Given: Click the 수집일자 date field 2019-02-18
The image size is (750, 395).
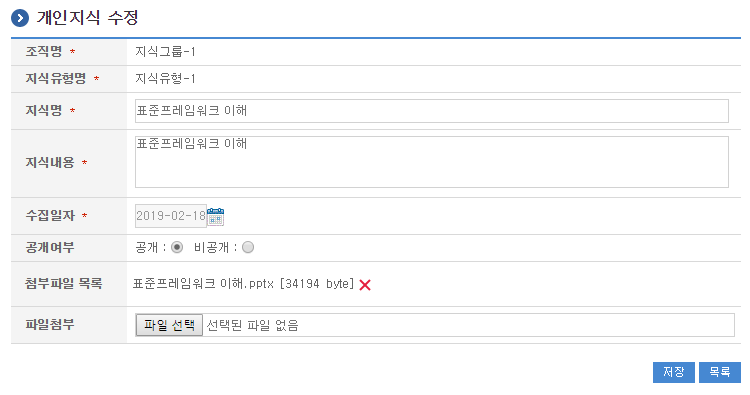Looking at the screenshot, I should click(x=171, y=216).
